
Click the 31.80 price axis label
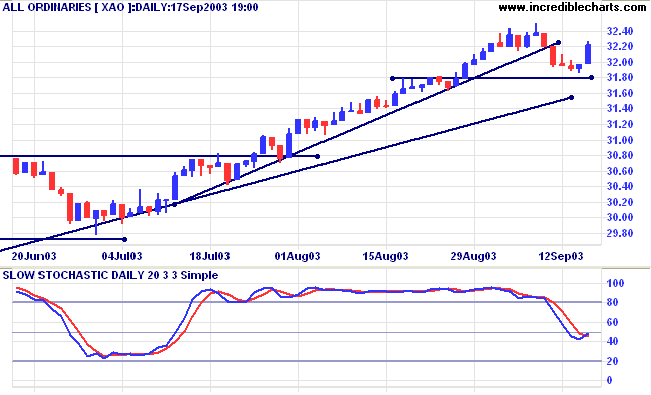click(x=620, y=78)
